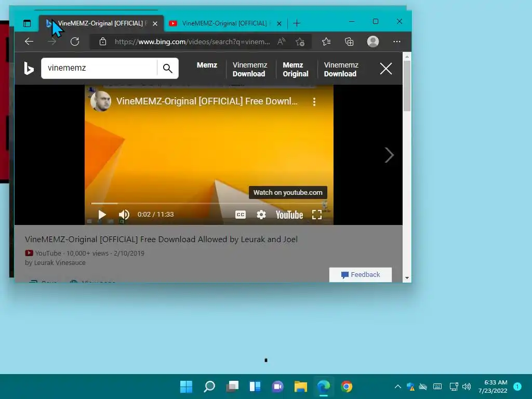Click the touch keyboard tray icon
The image size is (532, 399).
coord(437,387)
